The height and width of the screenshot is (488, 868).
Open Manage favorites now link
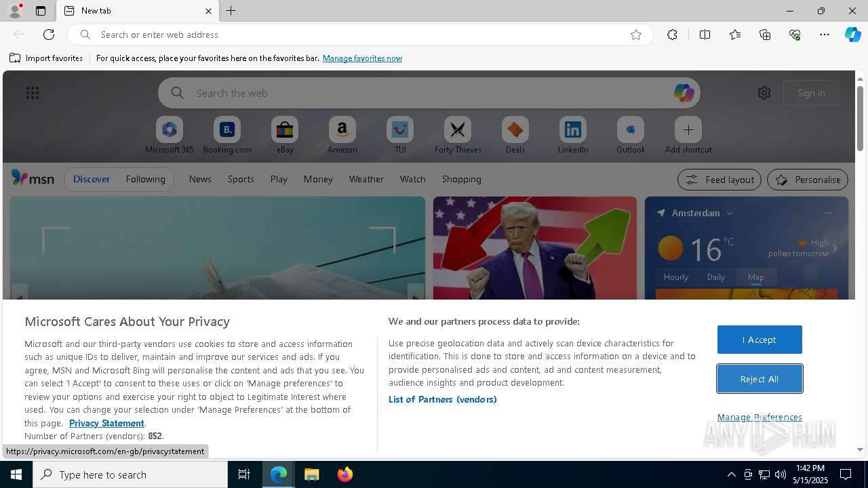click(362, 58)
